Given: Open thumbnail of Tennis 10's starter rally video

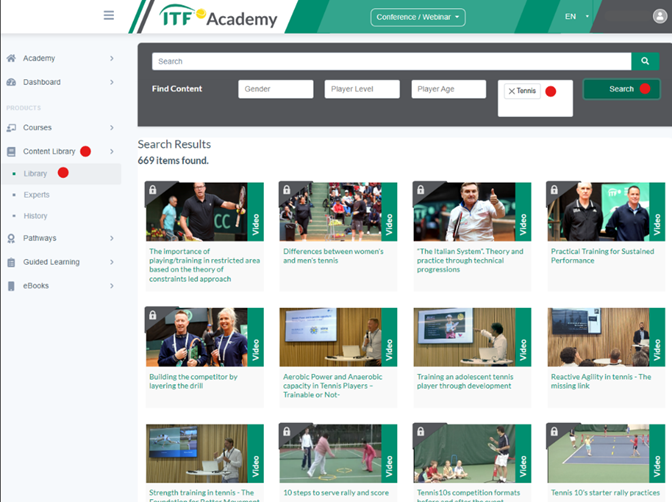Looking at the screenshot, I should coord(606,454).
